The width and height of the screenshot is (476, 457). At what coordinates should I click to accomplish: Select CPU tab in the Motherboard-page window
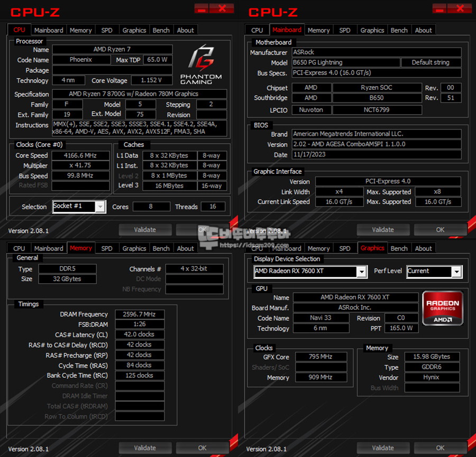tap(257, 30)
